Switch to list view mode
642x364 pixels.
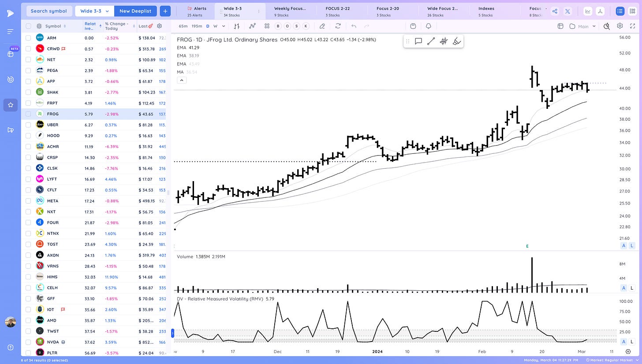point(620,11)
